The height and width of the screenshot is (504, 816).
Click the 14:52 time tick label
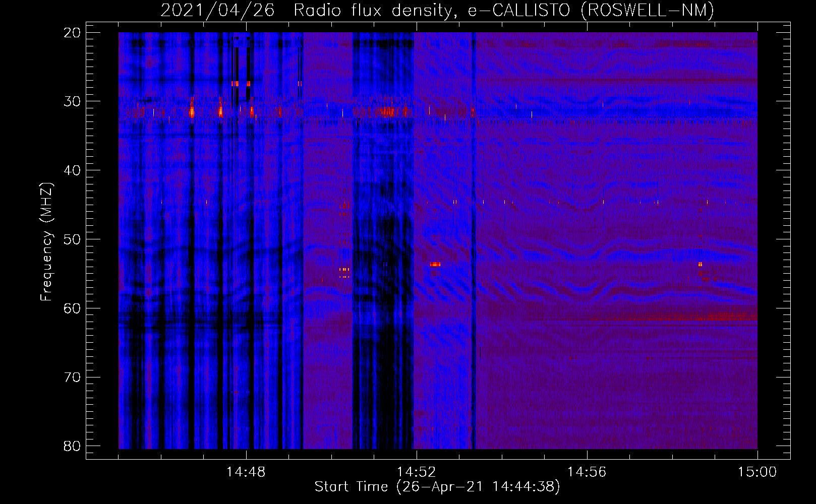(x=416, y=472)
